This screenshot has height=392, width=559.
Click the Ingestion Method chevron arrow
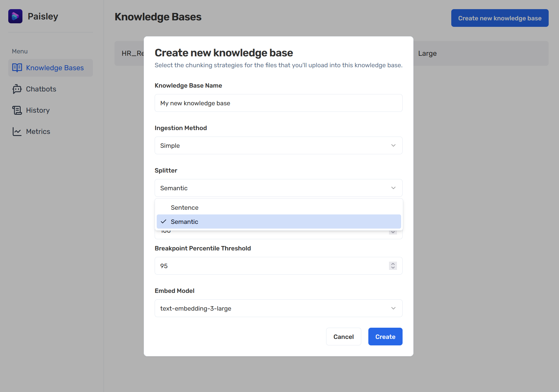(393, 145)
